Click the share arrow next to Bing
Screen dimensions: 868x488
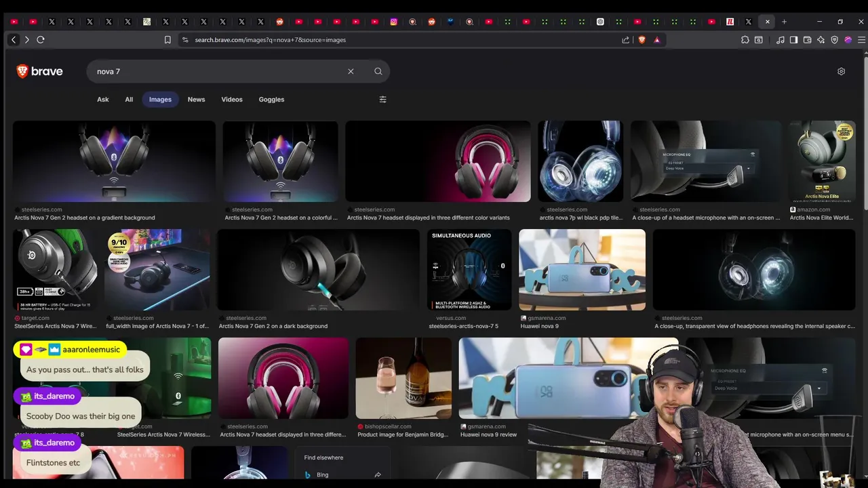pos(378,474)
